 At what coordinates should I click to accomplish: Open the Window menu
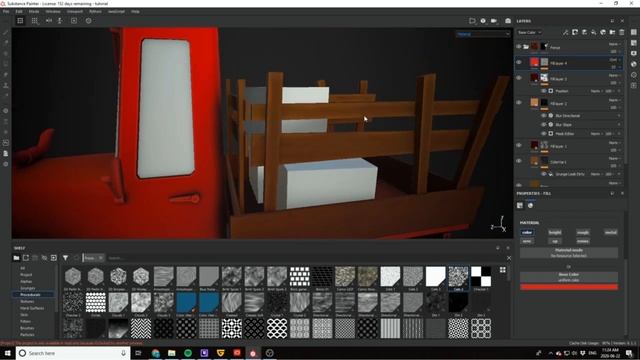click(x=53, y=11)
